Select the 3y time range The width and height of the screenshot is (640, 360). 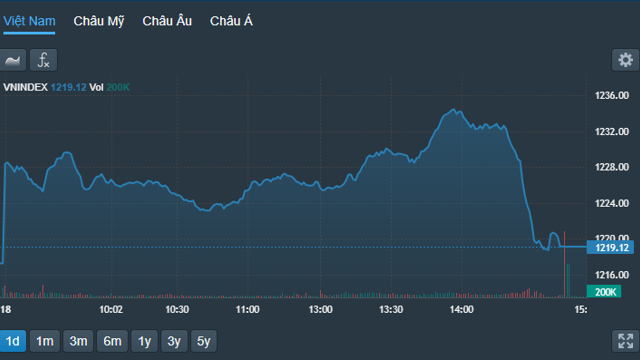coord(174,341)
